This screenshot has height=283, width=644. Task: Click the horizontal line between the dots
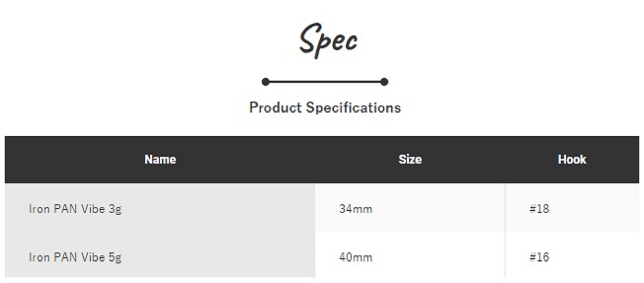pos(325,82)
